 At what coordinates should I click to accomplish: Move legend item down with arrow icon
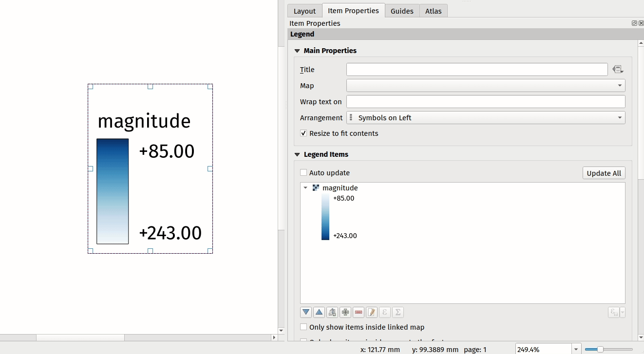pos(306,312)
